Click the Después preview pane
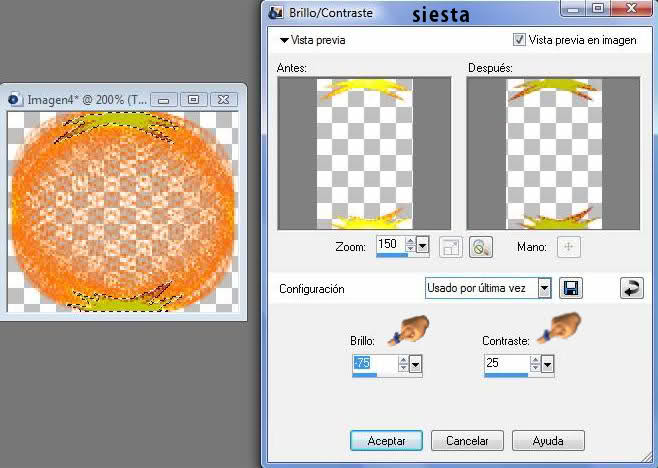Screen dimensions: 658x468 pyautogui.click(x=554, y=153)
